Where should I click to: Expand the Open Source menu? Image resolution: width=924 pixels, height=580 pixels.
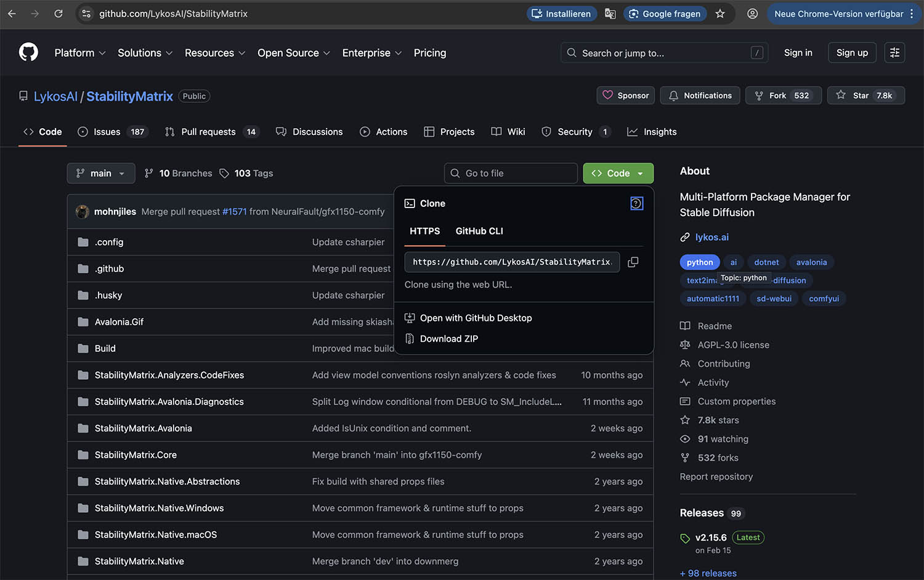click(x=294, y=53)
